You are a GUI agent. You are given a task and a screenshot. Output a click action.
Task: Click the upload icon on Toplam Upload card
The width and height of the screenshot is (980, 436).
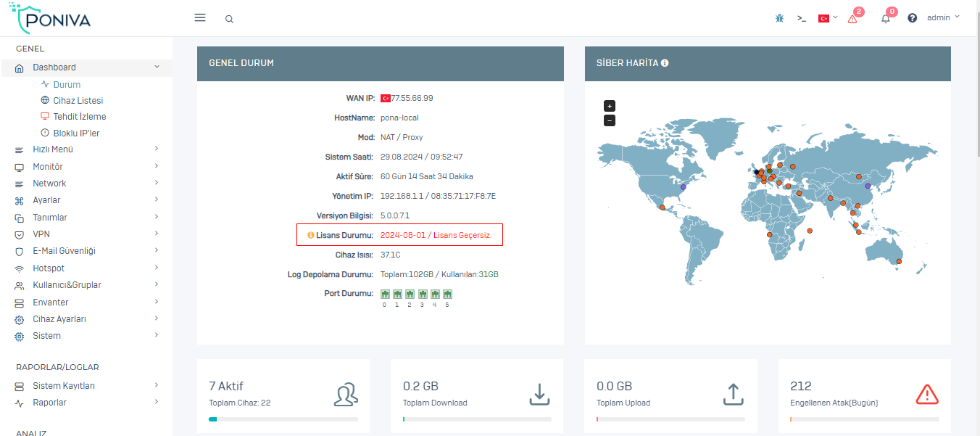pyautogui.click(x=734, y=394)
